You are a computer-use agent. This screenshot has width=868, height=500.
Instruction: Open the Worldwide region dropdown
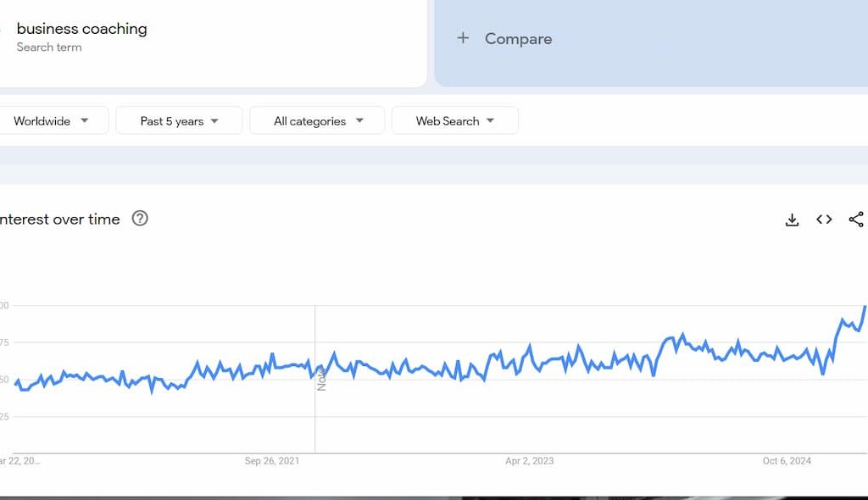(51, 121)
